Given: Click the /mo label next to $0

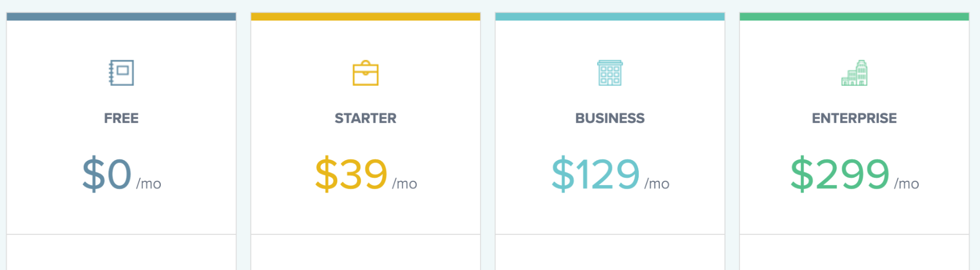Looking at the screenshot, I should [x=149, y=184].
